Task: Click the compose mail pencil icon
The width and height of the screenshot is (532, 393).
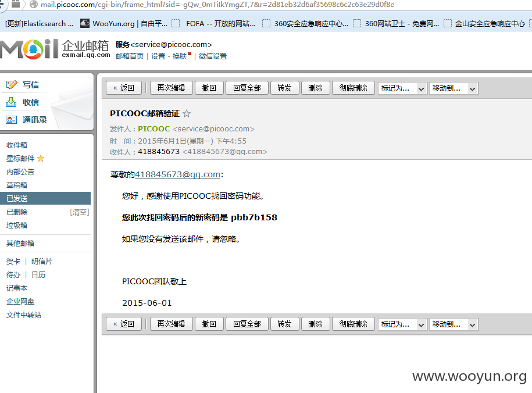Action: coord(11,84)
